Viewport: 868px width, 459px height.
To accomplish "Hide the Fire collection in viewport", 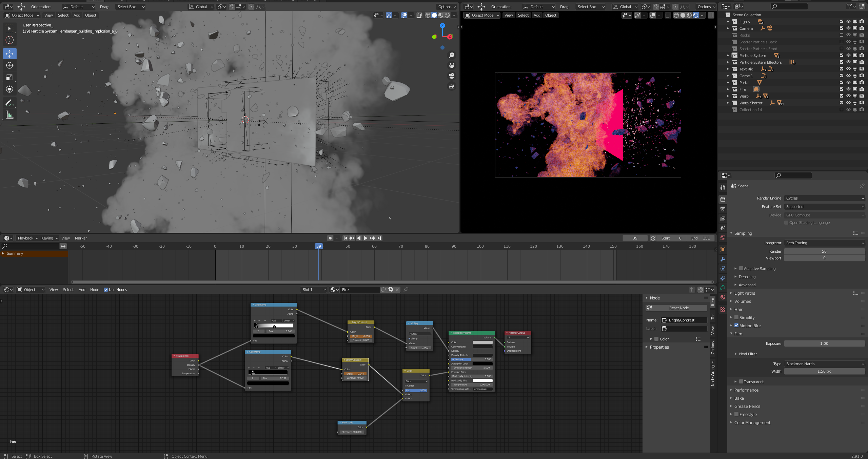I will click(x=848, y=89).
